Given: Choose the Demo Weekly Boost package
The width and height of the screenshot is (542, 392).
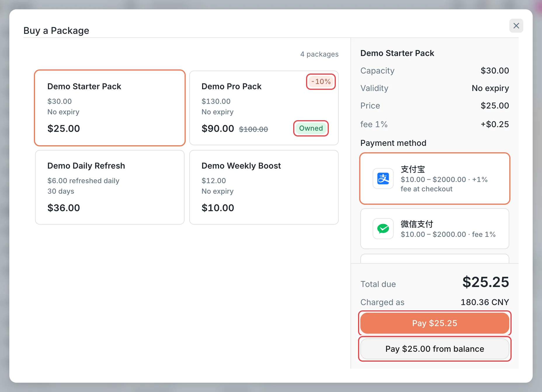Looking at the screenshot, I should tap(264, 187).
